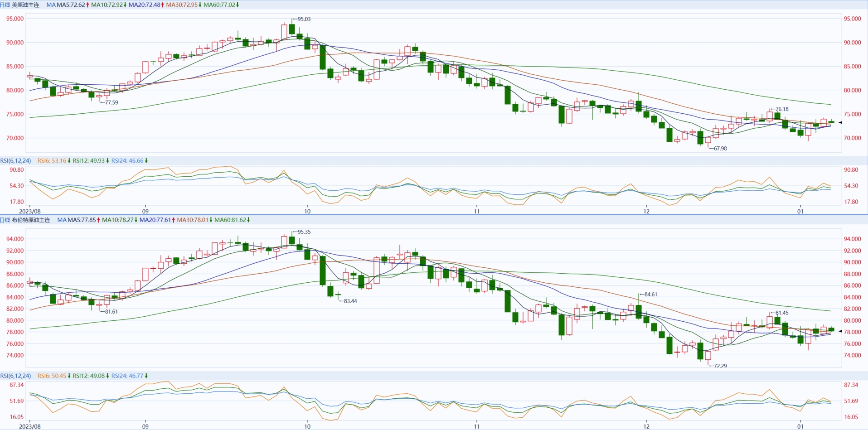Click the current-price arrow marker on the Brent chart
This screenshot has height=430, width=868.
tap(840, 331)
